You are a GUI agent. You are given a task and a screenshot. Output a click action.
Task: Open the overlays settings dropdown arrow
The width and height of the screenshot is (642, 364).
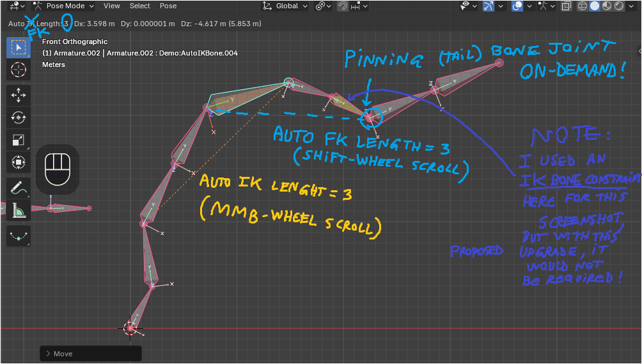coord(529,6)
